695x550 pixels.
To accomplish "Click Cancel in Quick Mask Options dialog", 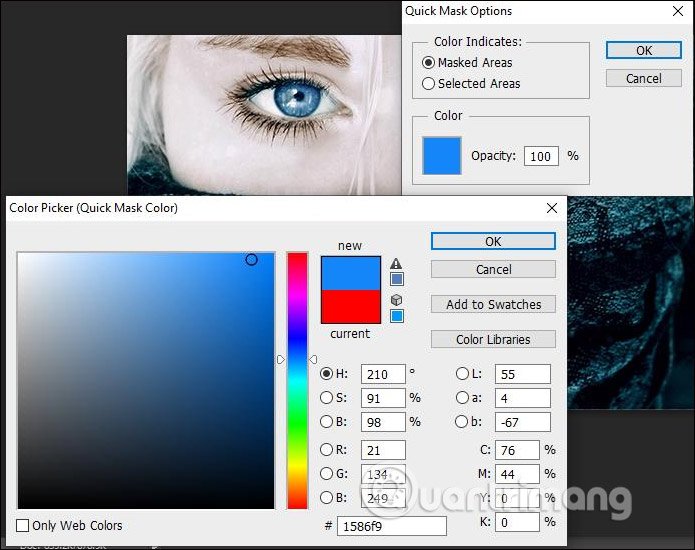I will click(644, 78).
